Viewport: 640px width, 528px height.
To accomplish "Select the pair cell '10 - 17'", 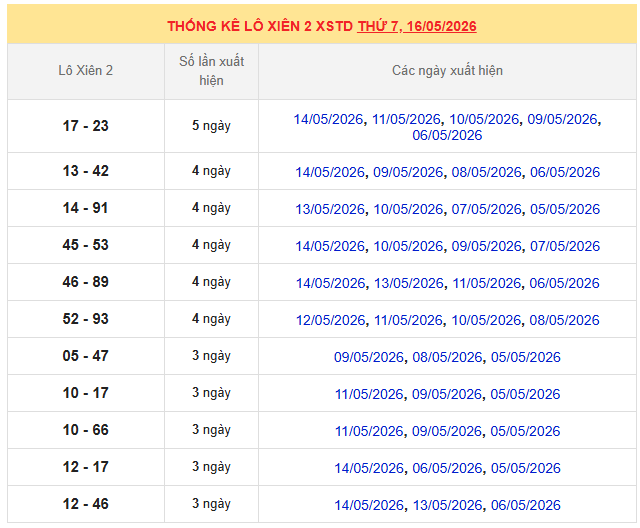I will tap(86, 393).
